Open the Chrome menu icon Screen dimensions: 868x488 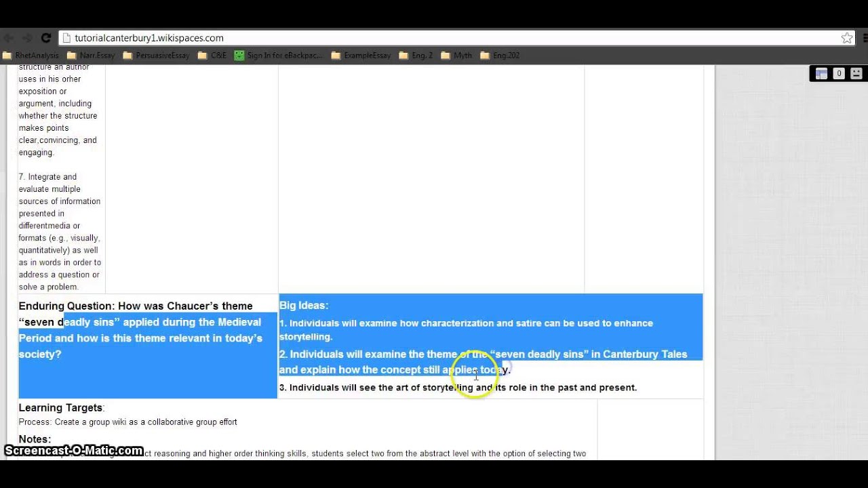pos(865,38)
